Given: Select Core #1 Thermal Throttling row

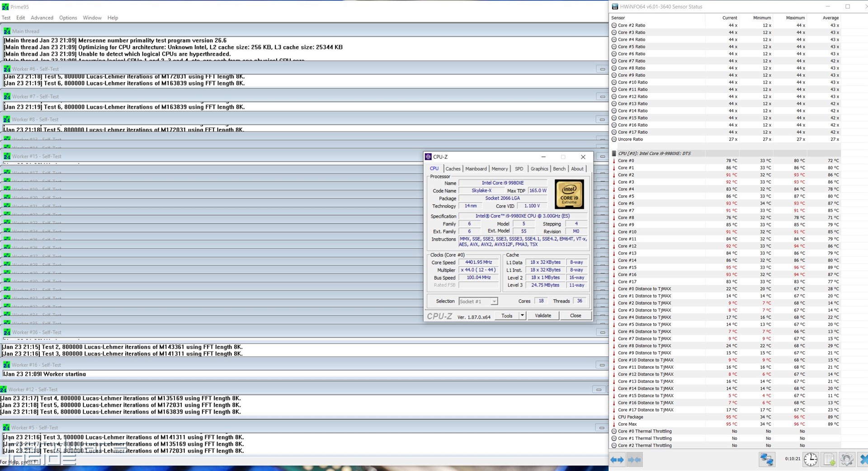Looking at the screenshot, I should click(x=725, y=438).
